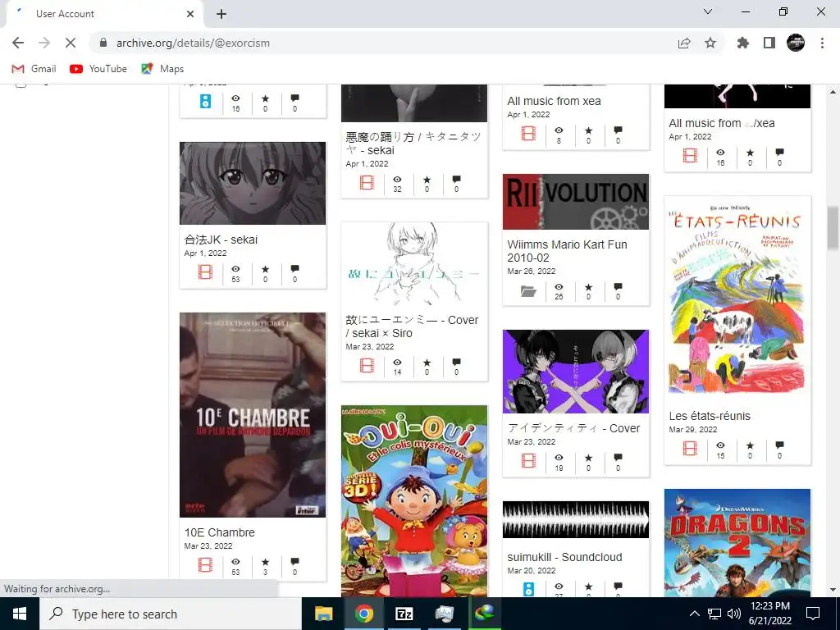Click the movie icon under 合法JK - sekai
This screenshot has width=840, height=630.
(x=205, y=272)
